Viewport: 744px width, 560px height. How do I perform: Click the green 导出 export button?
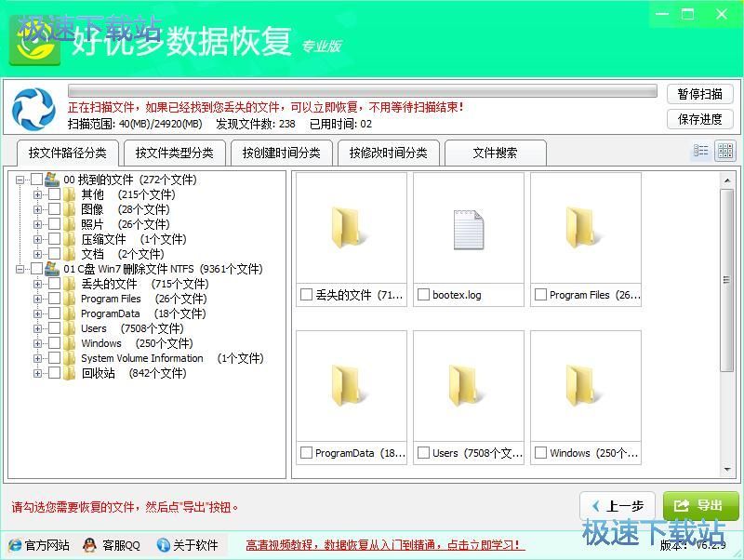point(701,506)
